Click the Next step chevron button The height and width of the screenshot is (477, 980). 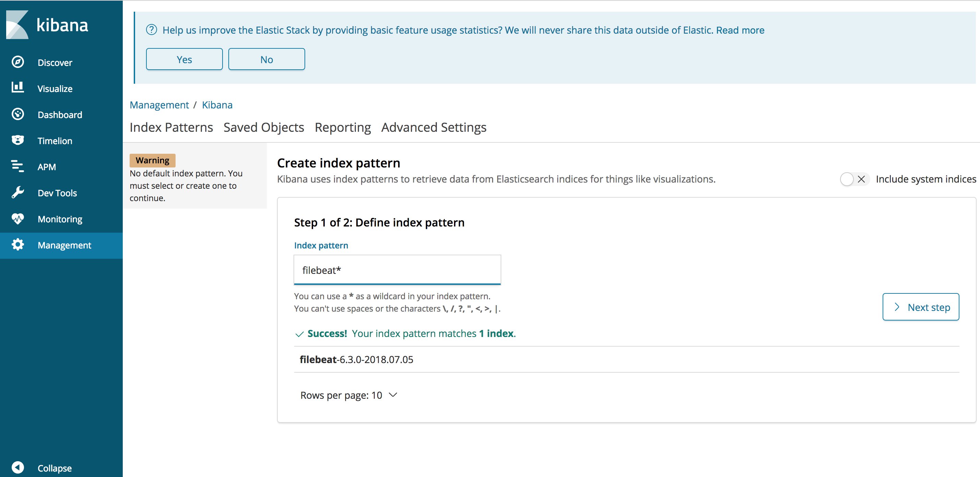(x=921, y=307)
